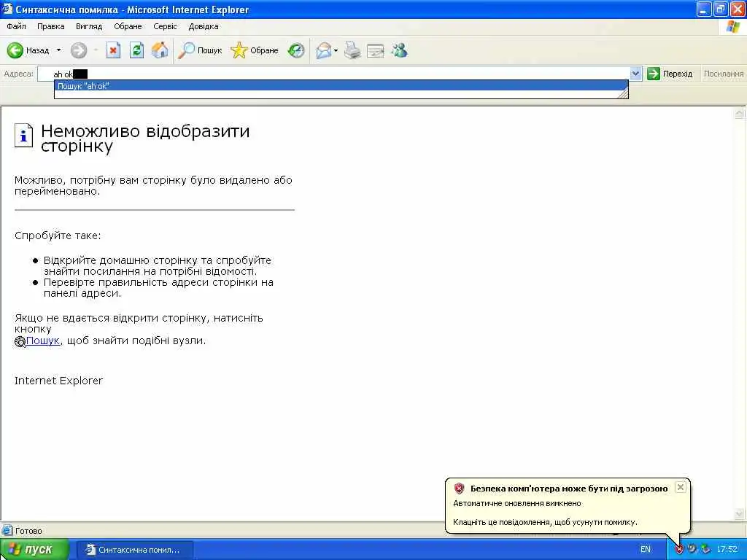Viewport: 747px width, 560px height.
Task: Click the Forward arrow button
Action: pyautogui.click(x=79, y=50)
